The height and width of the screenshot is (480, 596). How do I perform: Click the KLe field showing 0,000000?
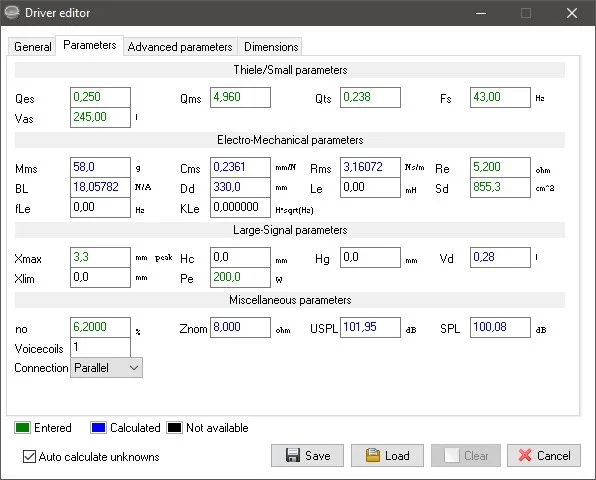coord(240,208)
